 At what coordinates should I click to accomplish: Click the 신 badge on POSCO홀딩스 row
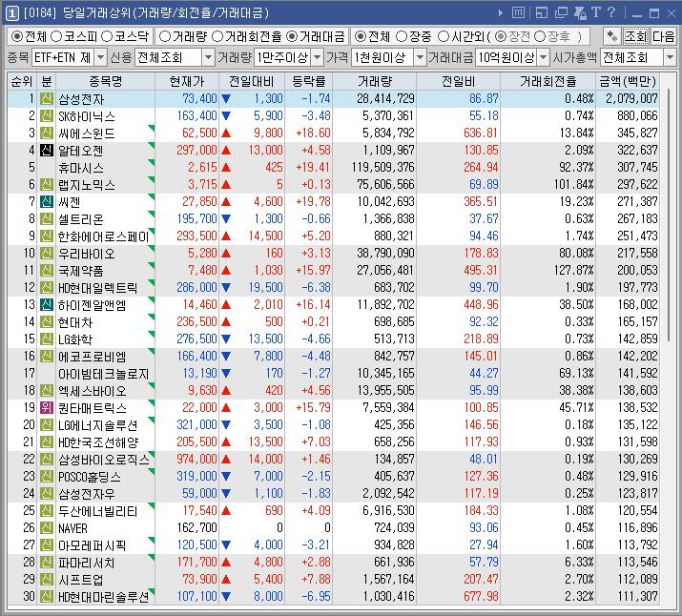(x=47, y=477)
